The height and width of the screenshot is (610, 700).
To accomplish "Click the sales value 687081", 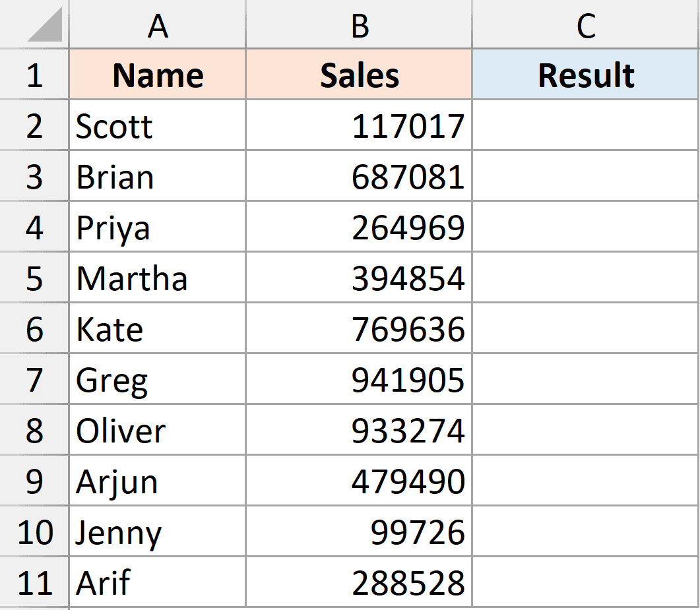I will (x=408, y=177).
